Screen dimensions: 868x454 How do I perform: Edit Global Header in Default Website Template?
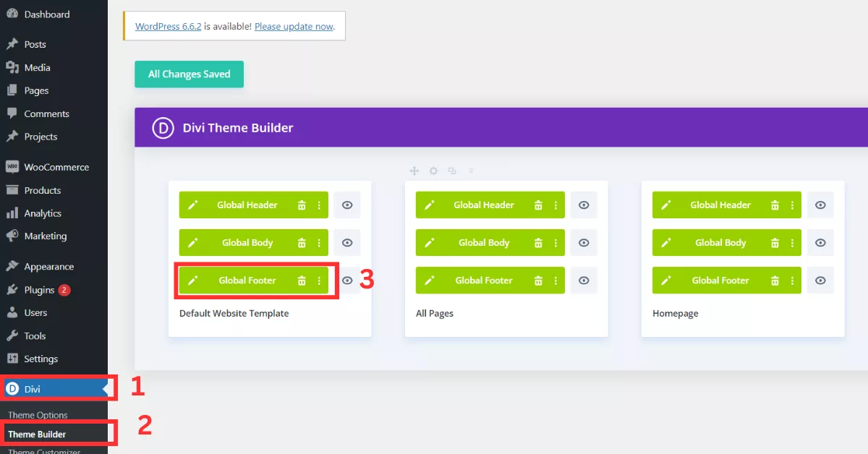(x=192, y=205)
